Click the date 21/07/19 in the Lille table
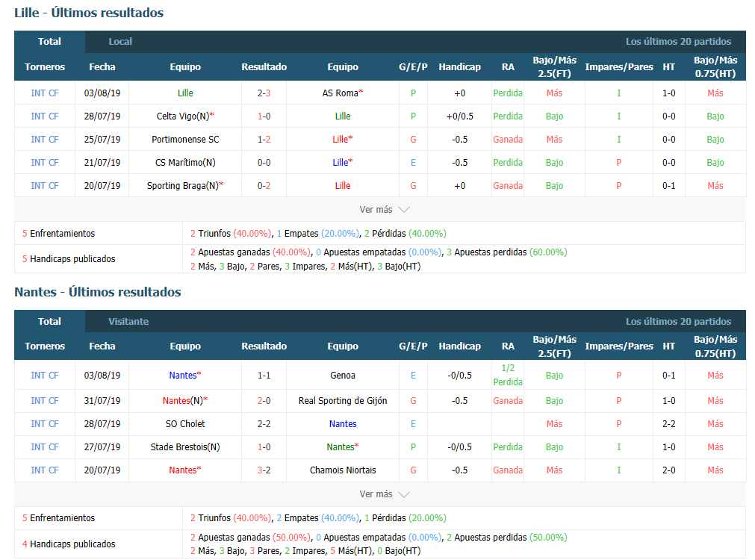 pos(102,162)
